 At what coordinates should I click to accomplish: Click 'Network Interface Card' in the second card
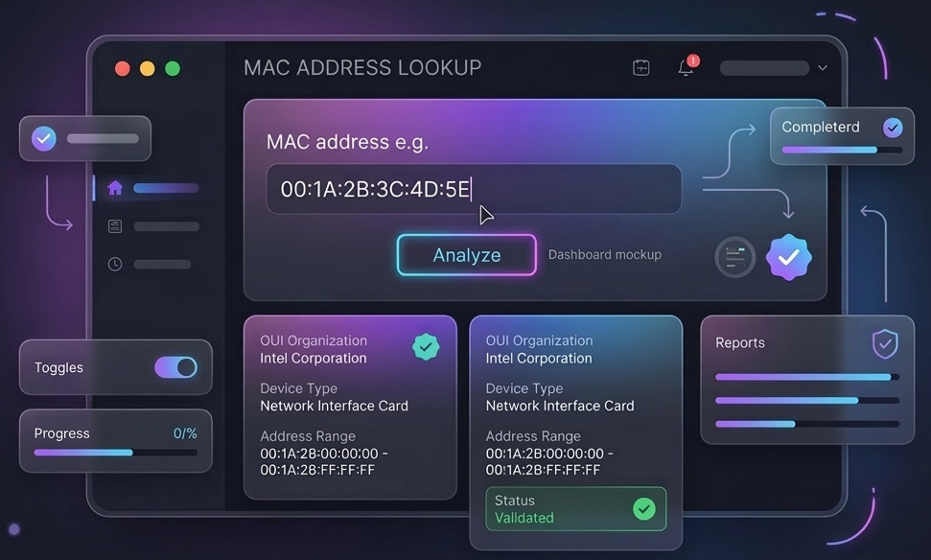[x=560, y=406]
